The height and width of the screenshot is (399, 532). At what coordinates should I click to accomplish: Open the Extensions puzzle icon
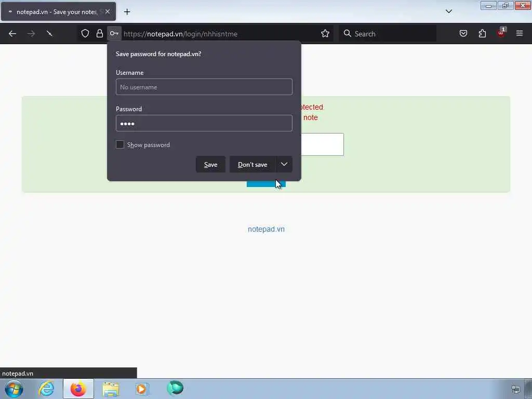point(482,34)
